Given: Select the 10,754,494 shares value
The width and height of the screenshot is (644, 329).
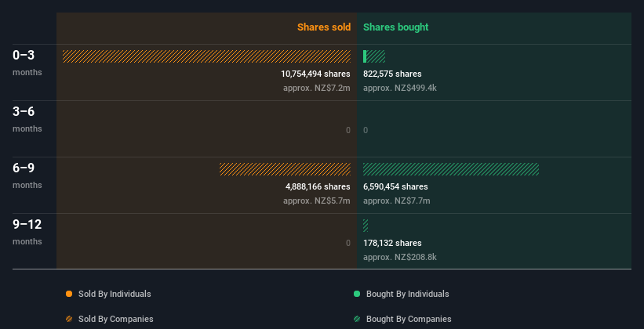Looking at the screenshot, I should (315, 74).
